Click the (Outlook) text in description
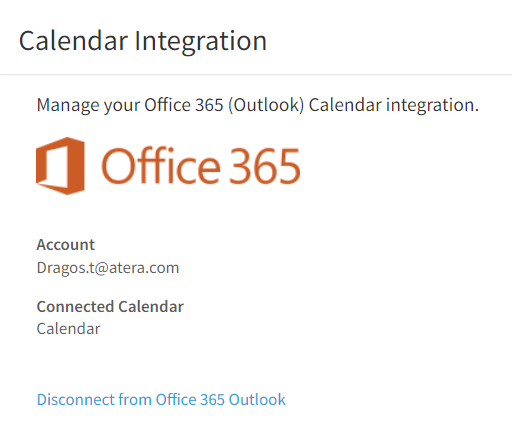Image resolution: width=512 pixels, height=446 pixels. [266, 105]
